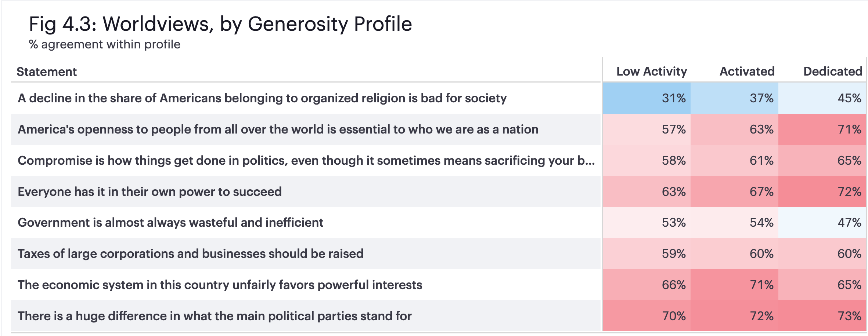Click the Taxes of large corporations statement
Image resolution: width=868 pixels, height=336 pixels.
pyautogui.click(x=190, y=254)
